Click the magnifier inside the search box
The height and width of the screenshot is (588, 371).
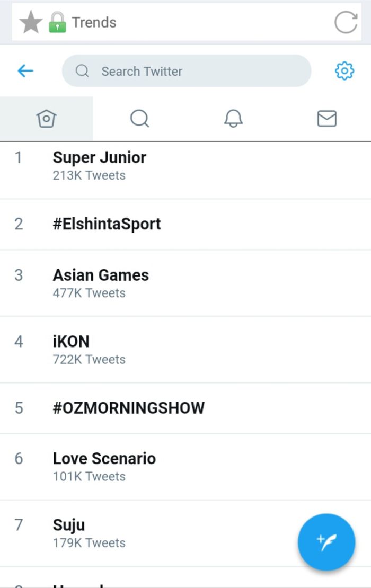point(82,71)
